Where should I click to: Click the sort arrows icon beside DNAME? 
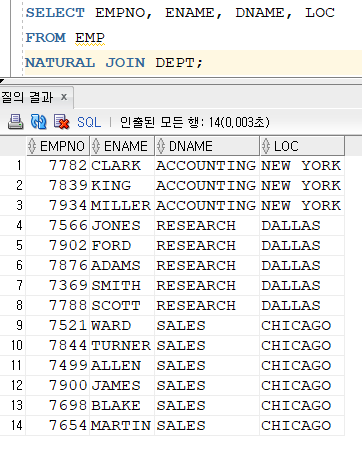(x=161, y=146)
